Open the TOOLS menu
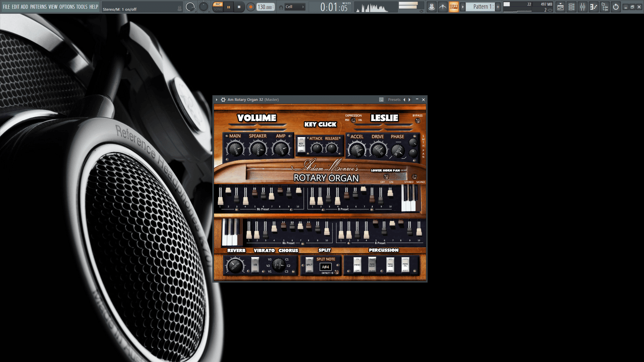644x362 pixels. [82, 7]
